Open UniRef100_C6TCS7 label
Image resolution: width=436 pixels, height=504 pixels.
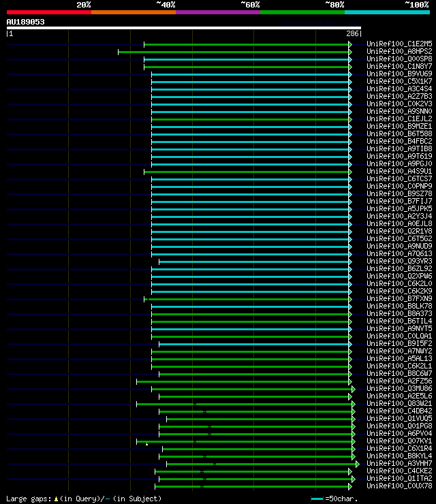click(399, 178)
